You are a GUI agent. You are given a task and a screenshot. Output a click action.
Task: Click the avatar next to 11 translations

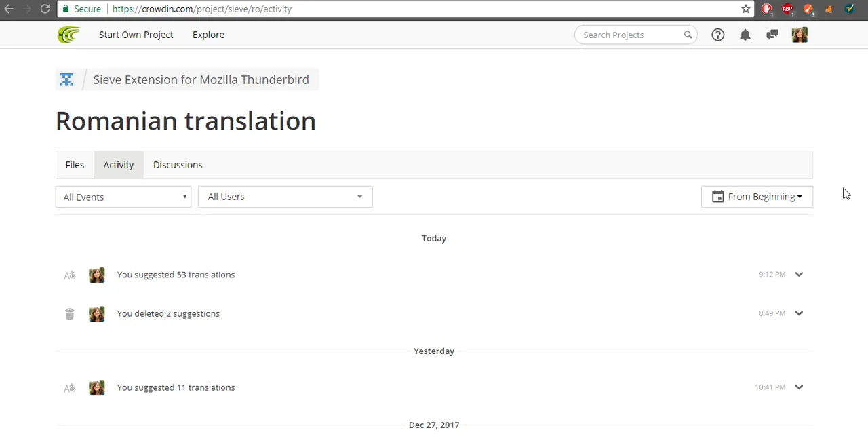pyautogui.click(x=97, y=387)
